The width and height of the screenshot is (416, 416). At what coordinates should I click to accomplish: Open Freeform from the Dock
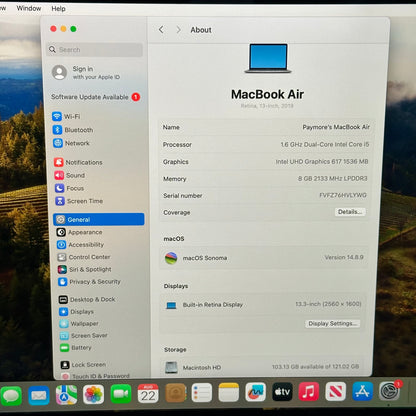tap(256, 392)
